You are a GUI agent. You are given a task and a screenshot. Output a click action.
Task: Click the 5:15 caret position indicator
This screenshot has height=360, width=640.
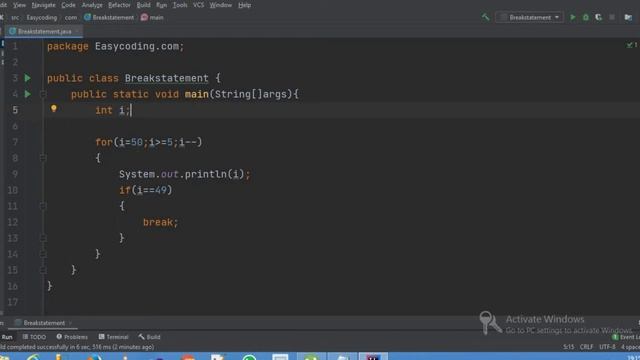coord(569,347)
